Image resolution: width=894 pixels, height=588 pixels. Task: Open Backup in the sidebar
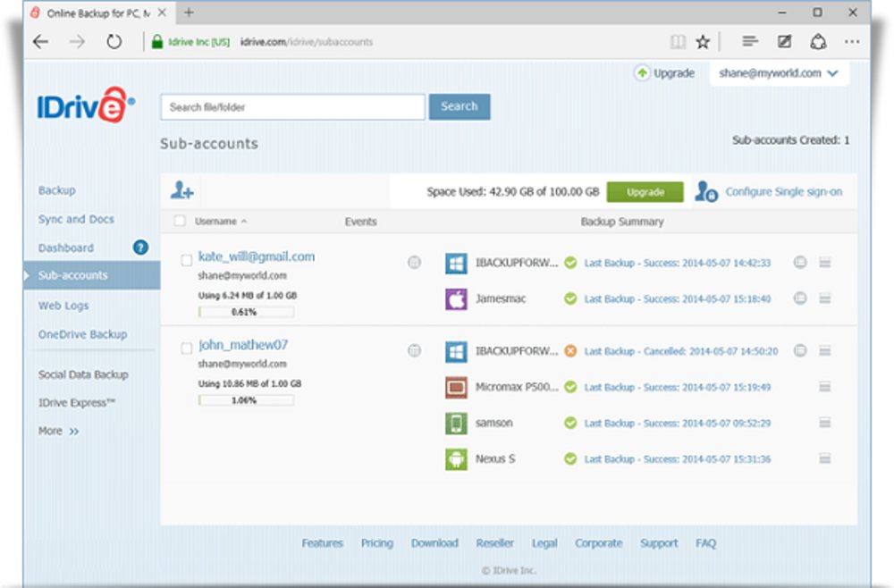(x=57, y=190)
